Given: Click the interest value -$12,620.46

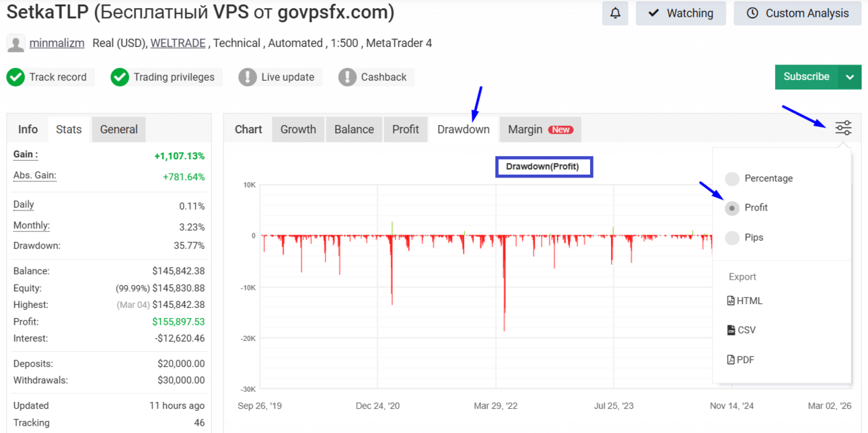Looking at the screenshot, I should click(x=179, y=339).
